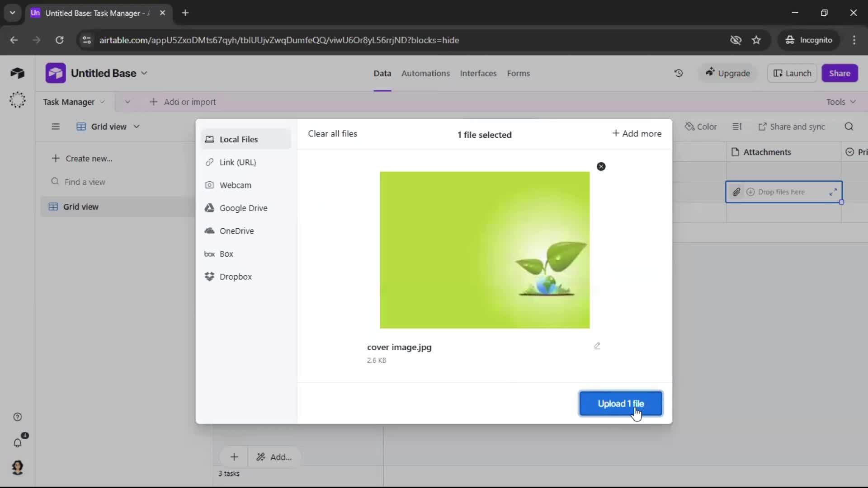Open the Tools dropdown

(x=841, y=102)
